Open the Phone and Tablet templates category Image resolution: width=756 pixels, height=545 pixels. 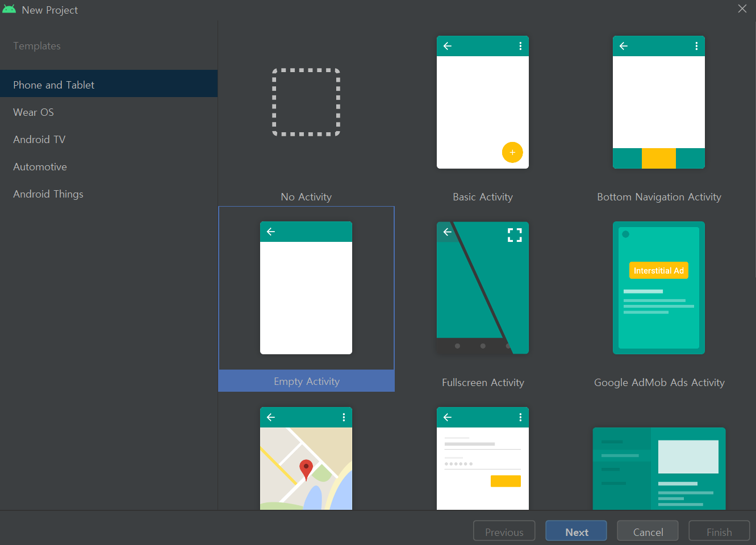pyautogui.click(x=108, y=85)
